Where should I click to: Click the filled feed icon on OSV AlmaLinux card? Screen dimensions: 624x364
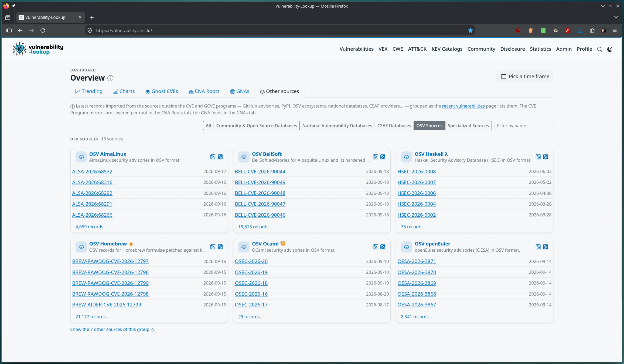(x=220, y=157)
